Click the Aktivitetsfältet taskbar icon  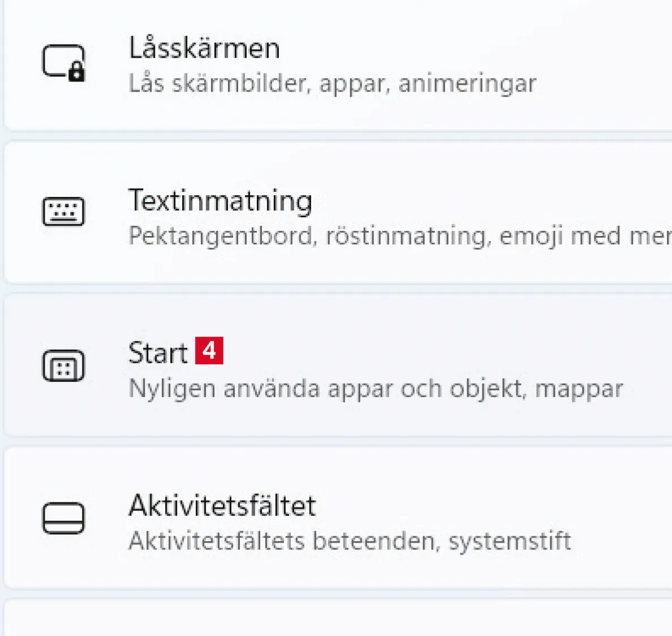pos(63,518)
